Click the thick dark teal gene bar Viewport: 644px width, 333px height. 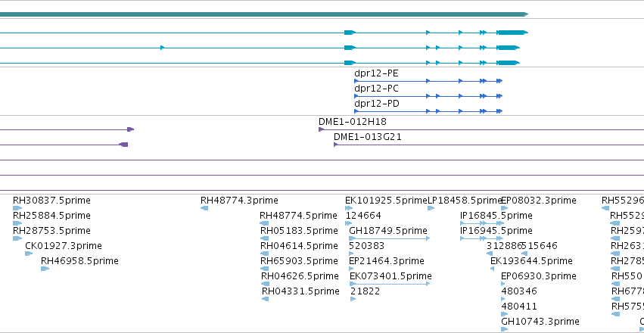(x=264, y=14)
